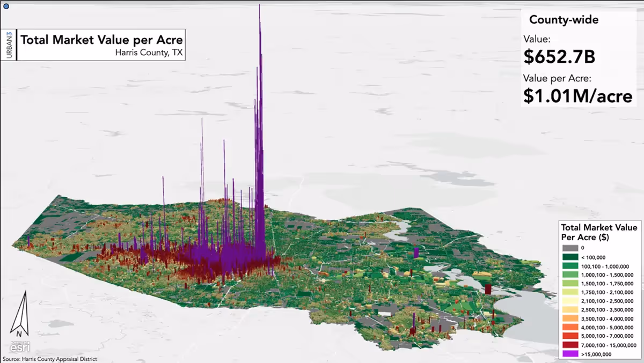644x363 pixels.
Task: Click the legend label 4,000,100 - 5,000,000
Action: [x=607, y=328]
